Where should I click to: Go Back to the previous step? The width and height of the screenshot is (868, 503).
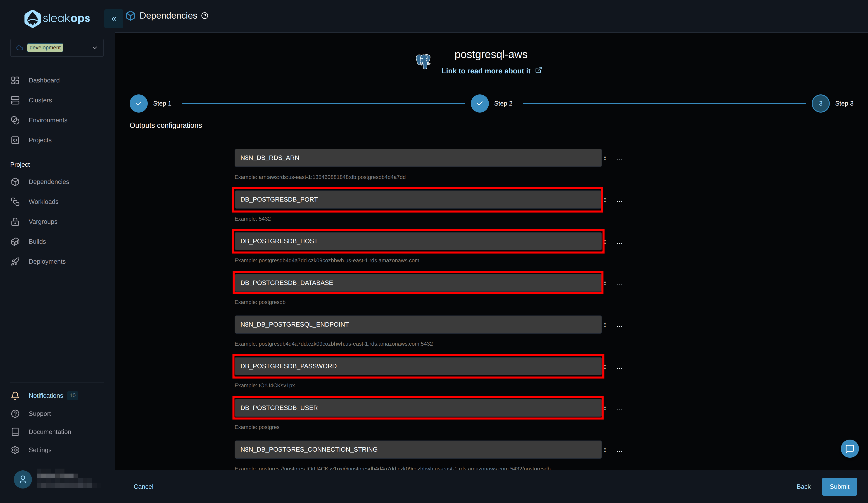click(804, 486)
